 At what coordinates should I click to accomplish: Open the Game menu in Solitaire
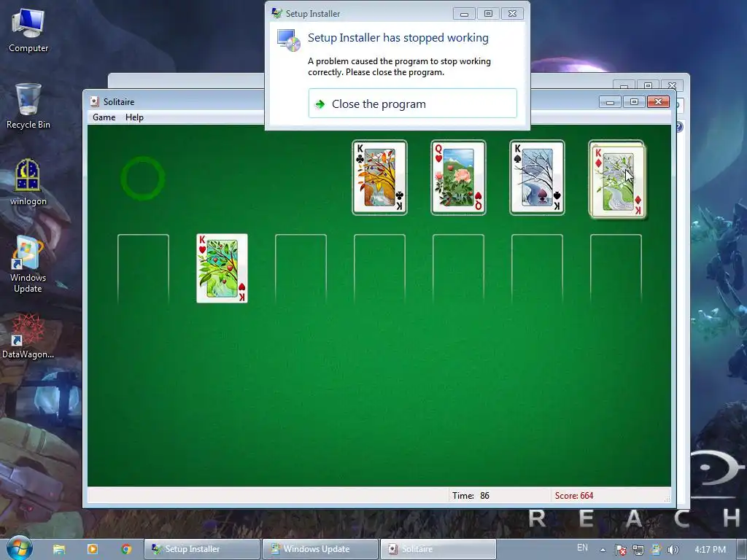(104, 117)
